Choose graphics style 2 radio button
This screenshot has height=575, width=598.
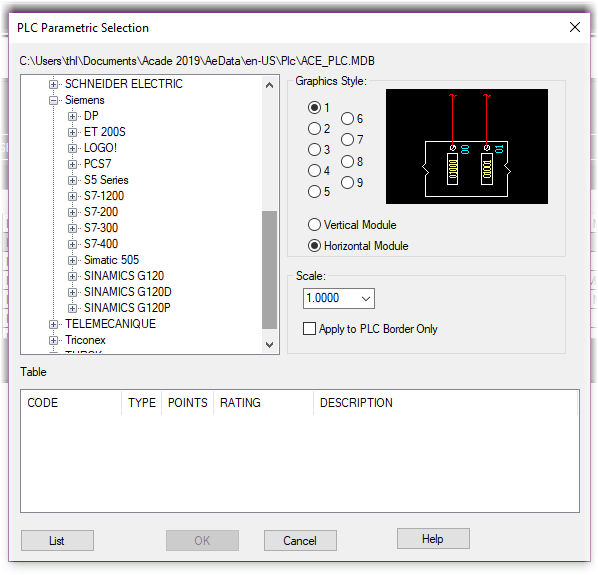tap(314, 128)
